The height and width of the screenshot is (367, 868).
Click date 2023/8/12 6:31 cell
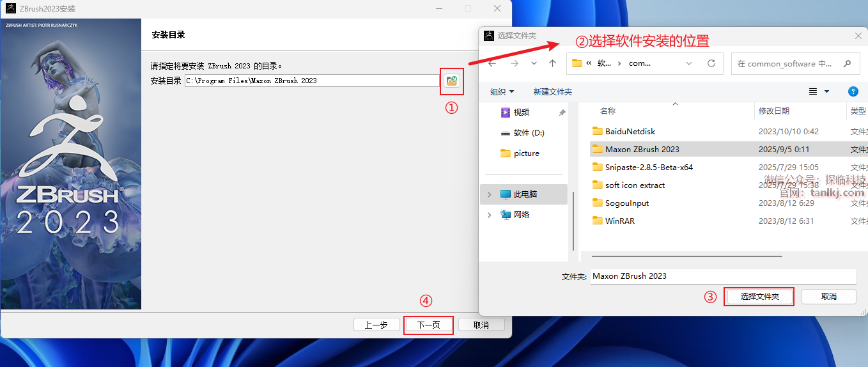point(786,221)
